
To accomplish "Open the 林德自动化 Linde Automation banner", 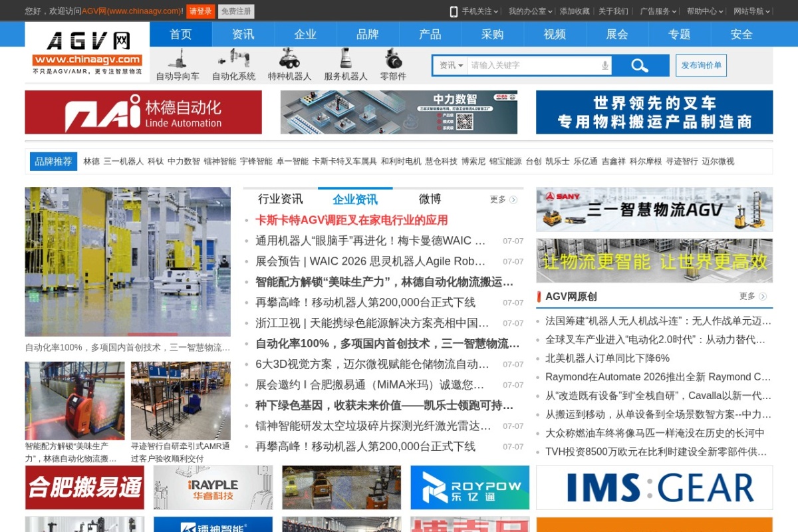I will pyautogui.click(x=144, y=112).
